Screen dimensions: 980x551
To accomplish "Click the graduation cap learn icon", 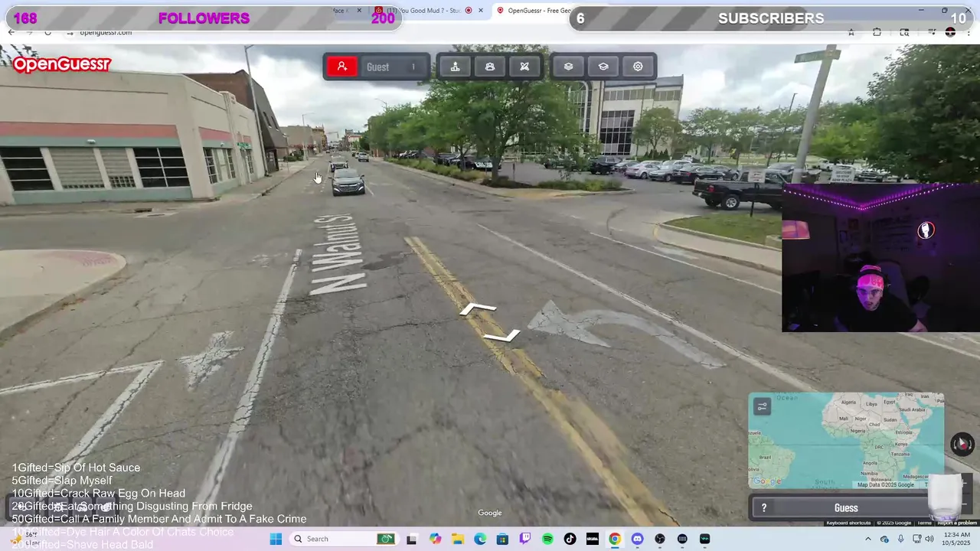I will [603, 67].
